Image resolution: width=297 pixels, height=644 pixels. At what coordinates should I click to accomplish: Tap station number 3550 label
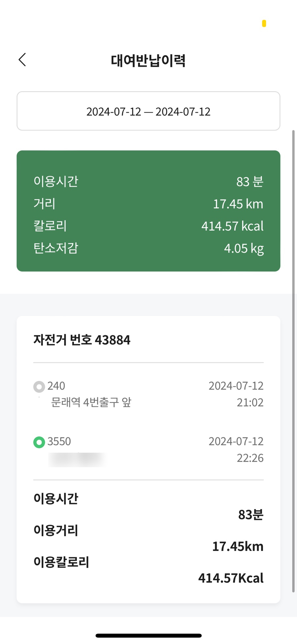(x=59, y=441)
